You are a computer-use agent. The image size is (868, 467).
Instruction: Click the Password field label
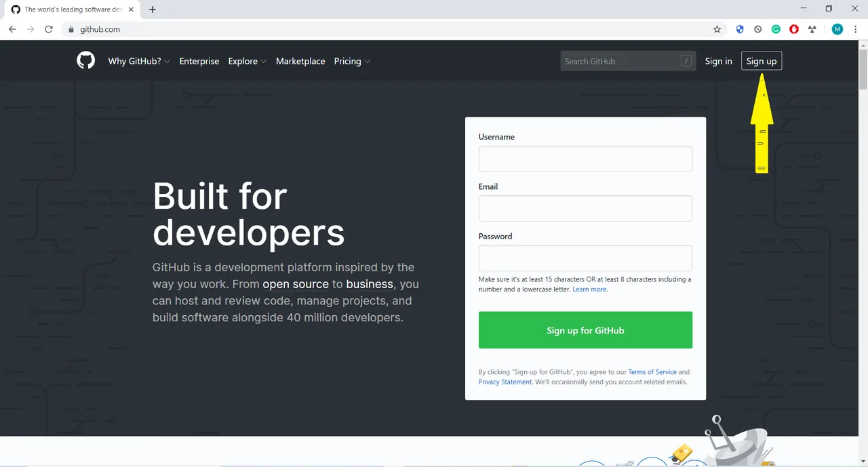[x=495, y=237]
